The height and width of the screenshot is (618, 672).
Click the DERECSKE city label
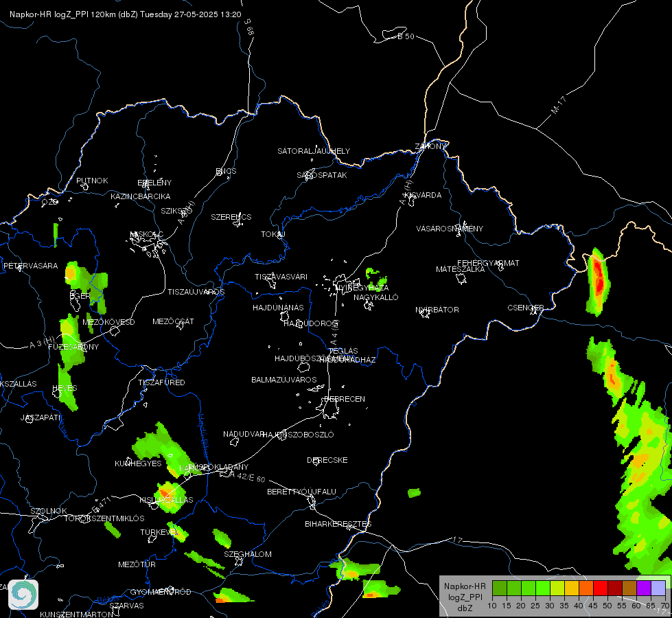327,460
